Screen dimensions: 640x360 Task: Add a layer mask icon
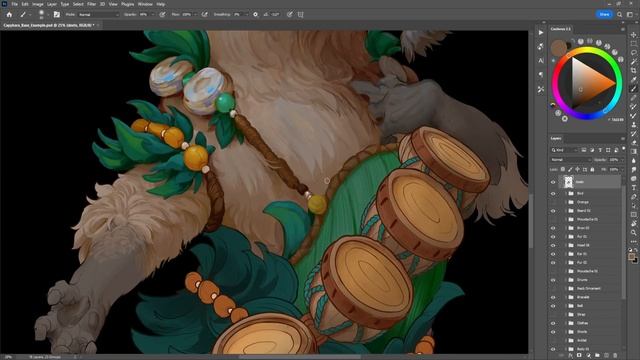click(x=579, y=356)
